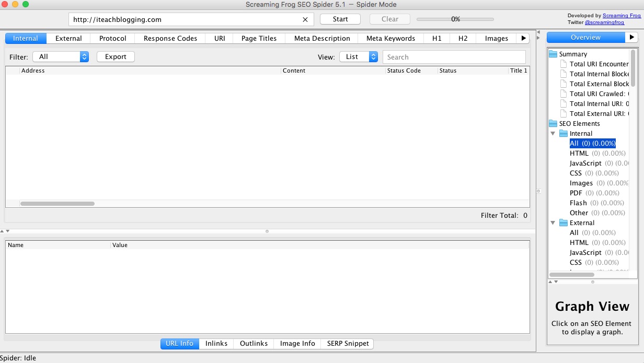Click the Search input field

454,57
